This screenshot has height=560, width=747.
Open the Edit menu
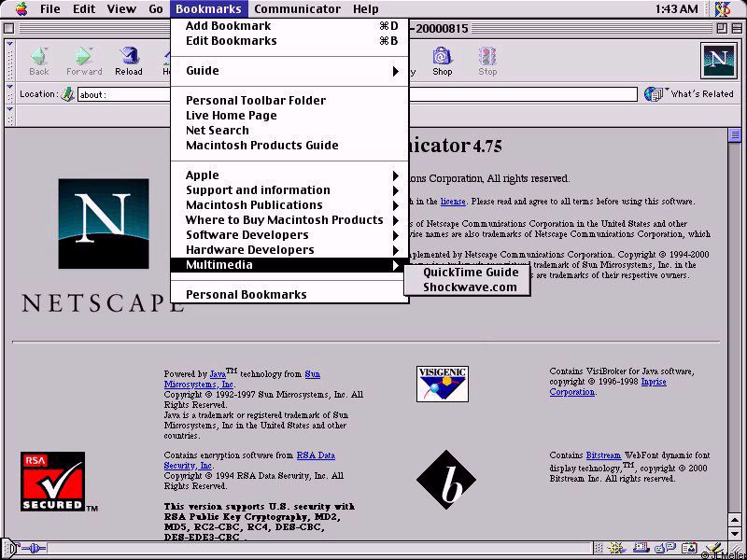tap(83, 8)
